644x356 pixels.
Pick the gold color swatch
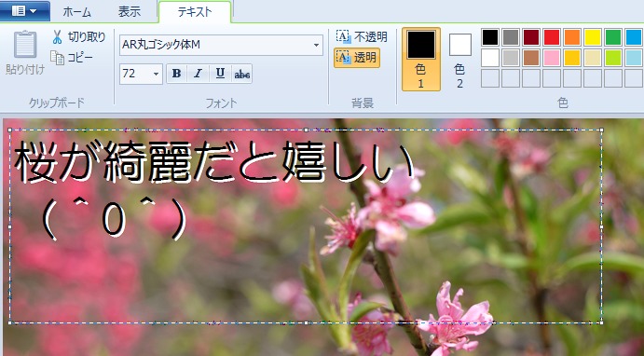pyautogui.click(x=572, y=58)
